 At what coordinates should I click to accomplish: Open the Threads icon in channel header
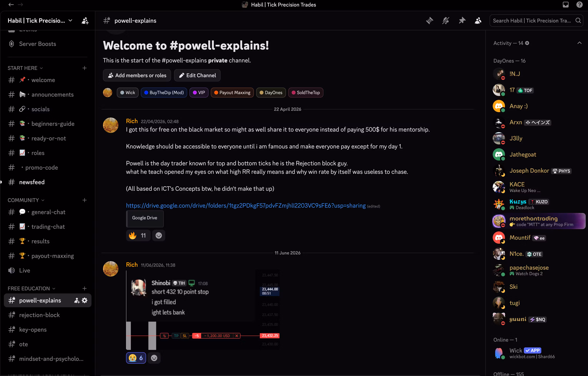[x=429, y=21]
